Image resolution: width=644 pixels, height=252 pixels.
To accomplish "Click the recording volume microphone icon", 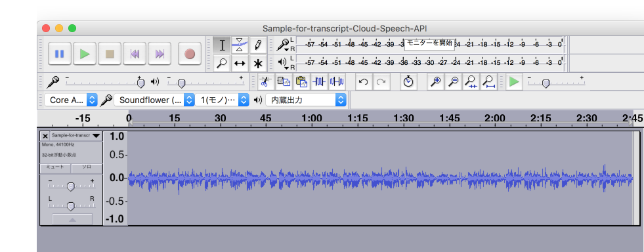I will (53, 81).
